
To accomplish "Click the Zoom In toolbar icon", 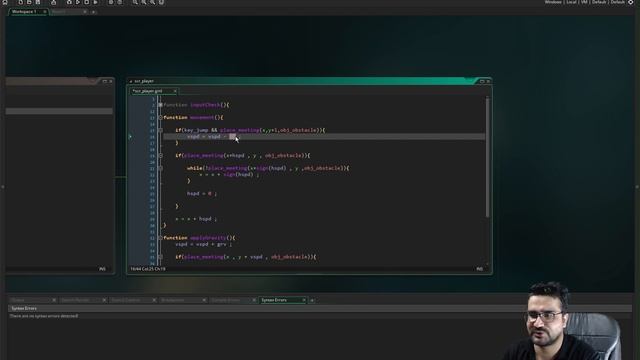I will pos(152,2).
